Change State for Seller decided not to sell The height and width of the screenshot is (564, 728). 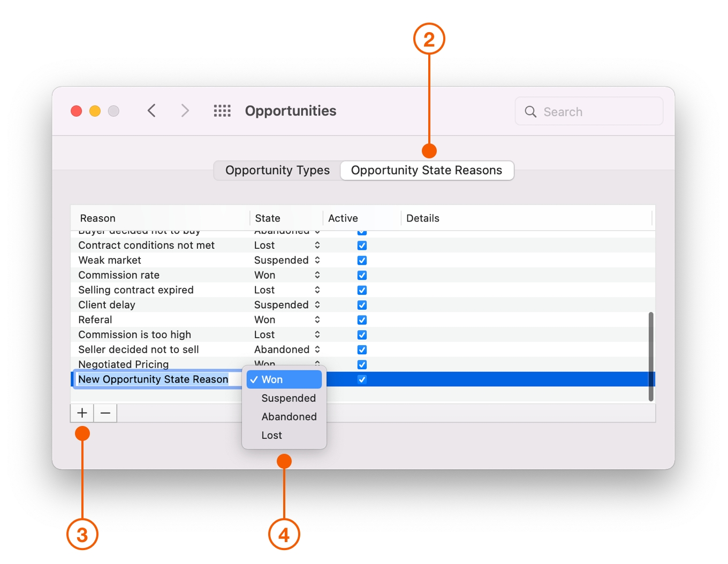(x=317, y=349)
